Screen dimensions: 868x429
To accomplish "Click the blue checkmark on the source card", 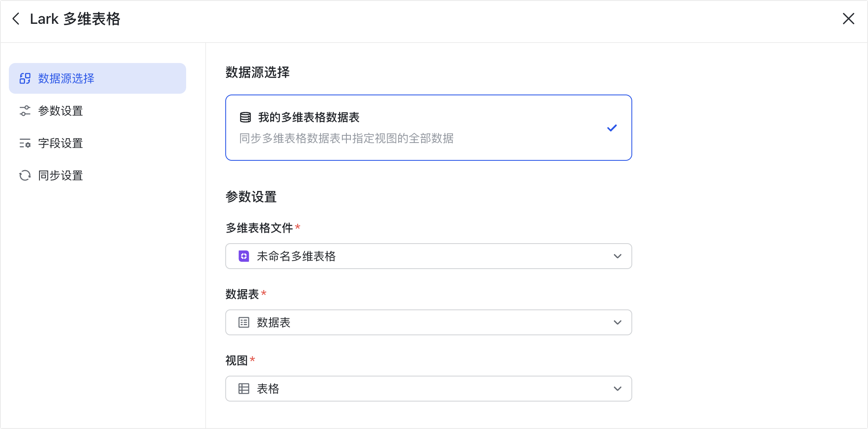I will [612, 128].
